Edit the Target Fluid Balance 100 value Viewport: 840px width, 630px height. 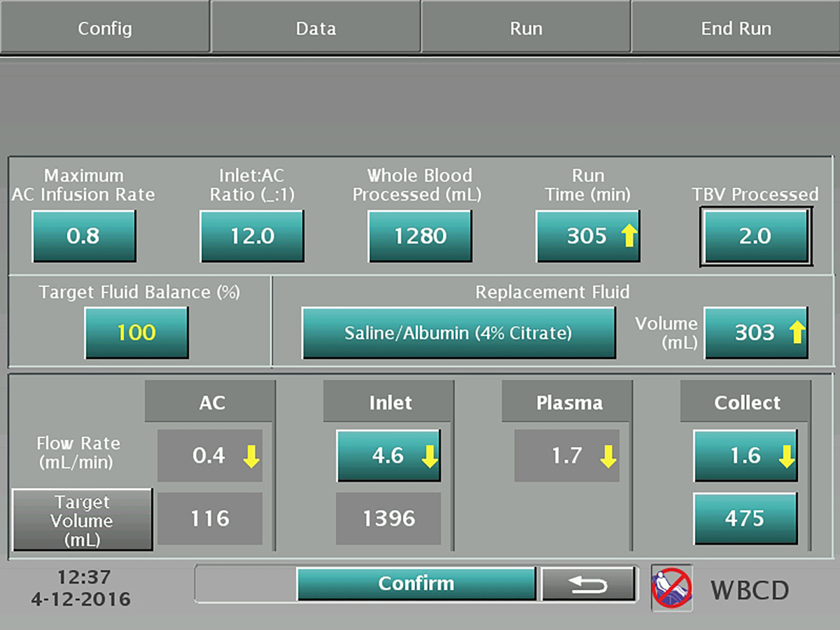pyautogui.click(x=136, y=332)
